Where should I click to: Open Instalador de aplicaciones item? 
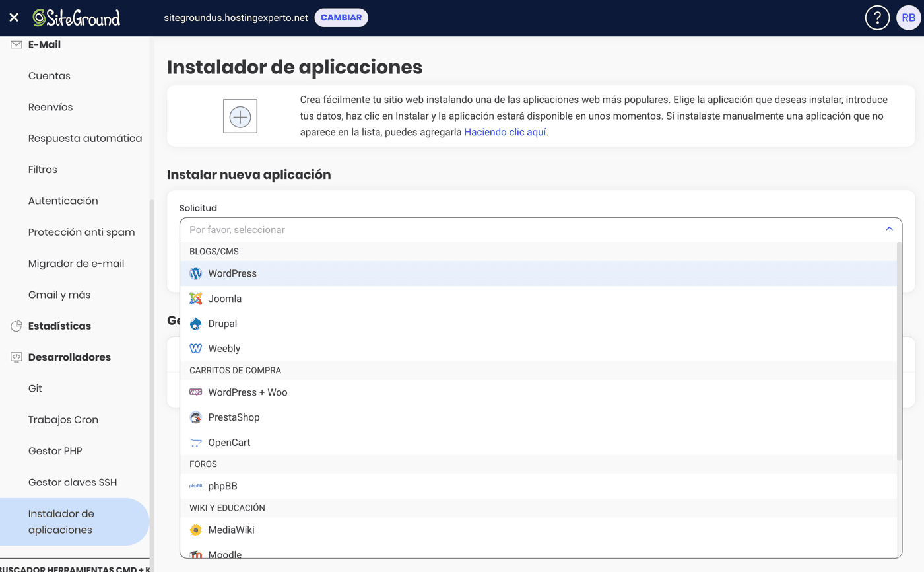[x=75, y=522]
